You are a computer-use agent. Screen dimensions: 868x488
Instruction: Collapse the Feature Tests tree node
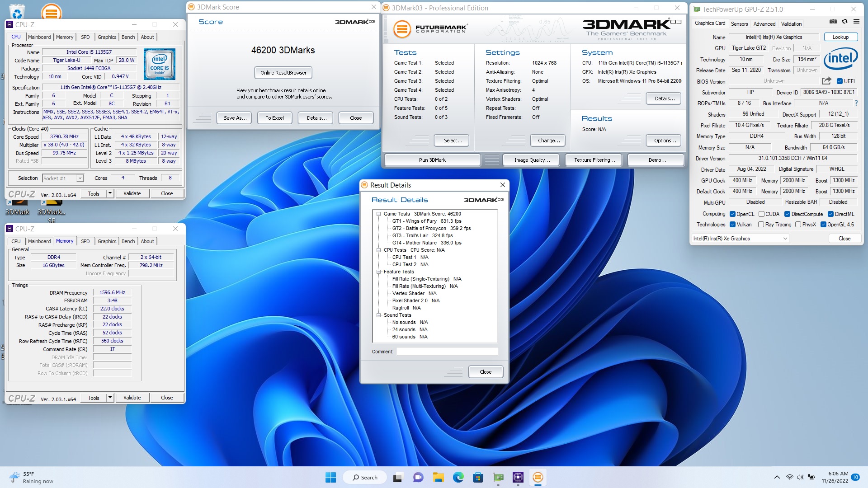[x=379, y=272]
